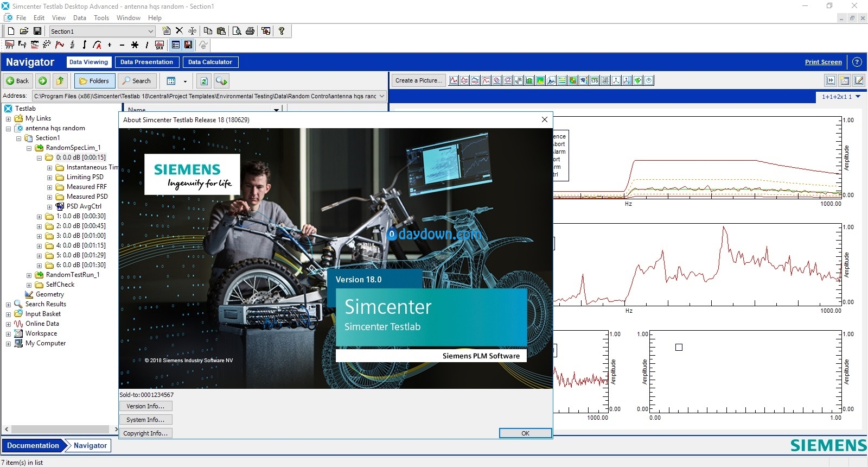Click the Open project folder icon
The height and width of the screenshot is (467, 868).
24,31
